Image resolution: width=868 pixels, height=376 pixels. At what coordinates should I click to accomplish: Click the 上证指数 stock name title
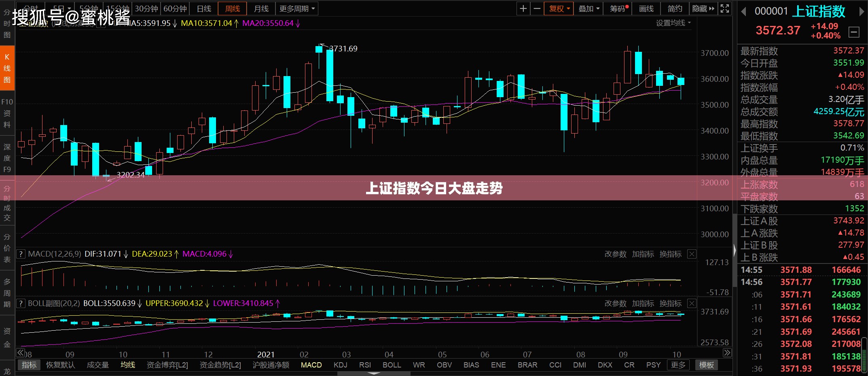pos(818,11)
